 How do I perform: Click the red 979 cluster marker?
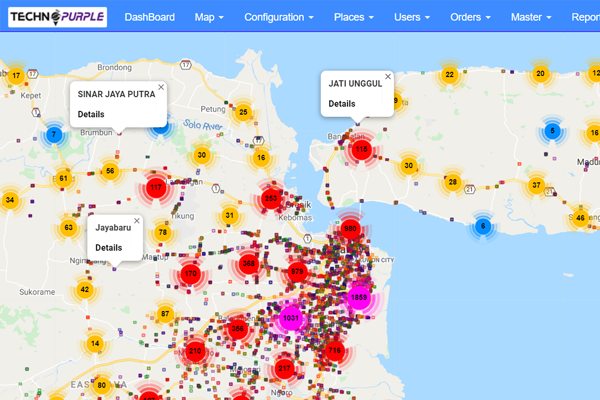(x=297, y=272)
